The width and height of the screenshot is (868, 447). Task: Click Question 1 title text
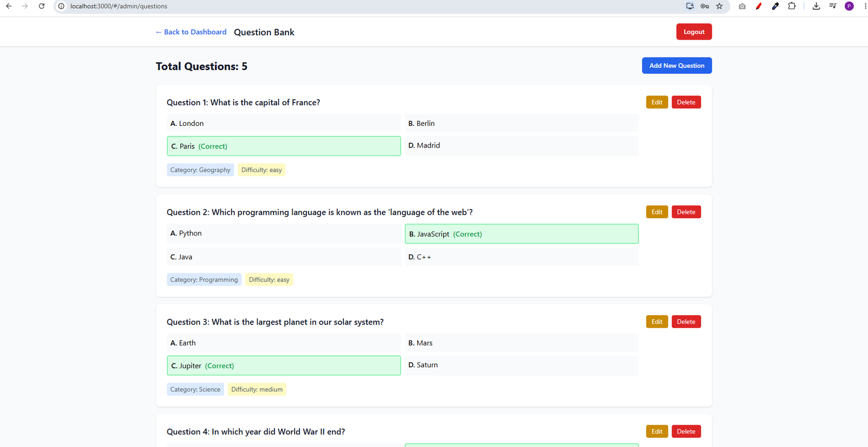coord(243,103)
